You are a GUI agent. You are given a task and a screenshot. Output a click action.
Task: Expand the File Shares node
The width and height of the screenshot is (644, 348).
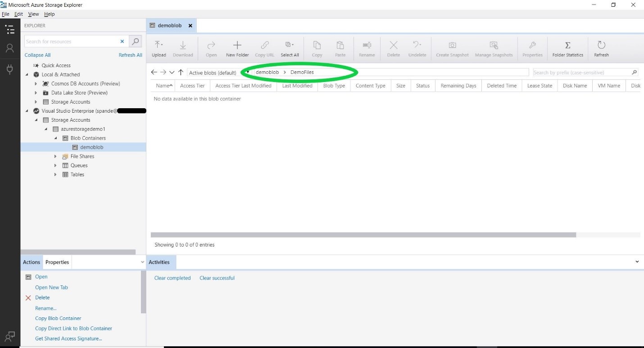pyautogui.click(x=55, y=156)
